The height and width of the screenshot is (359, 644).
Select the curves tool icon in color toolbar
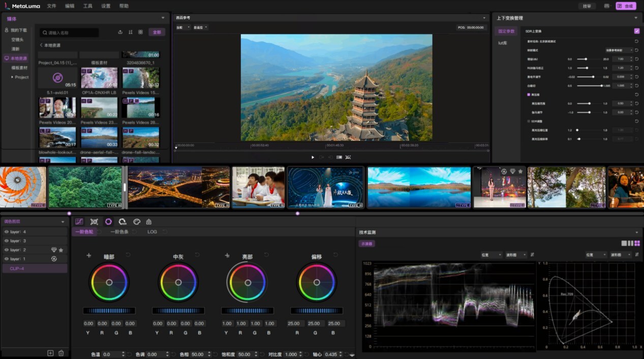point(79,222)
